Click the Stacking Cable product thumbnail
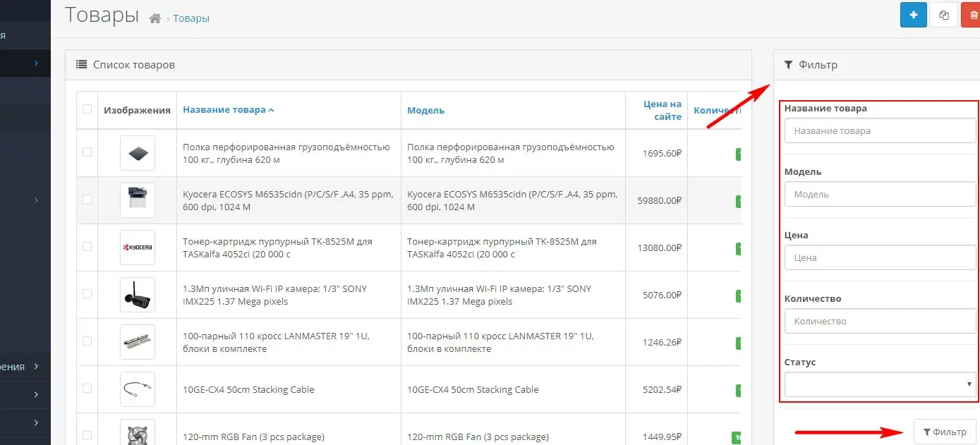This screenshot has height=445, width=980. pyautogui.click(x=138, y=389)
